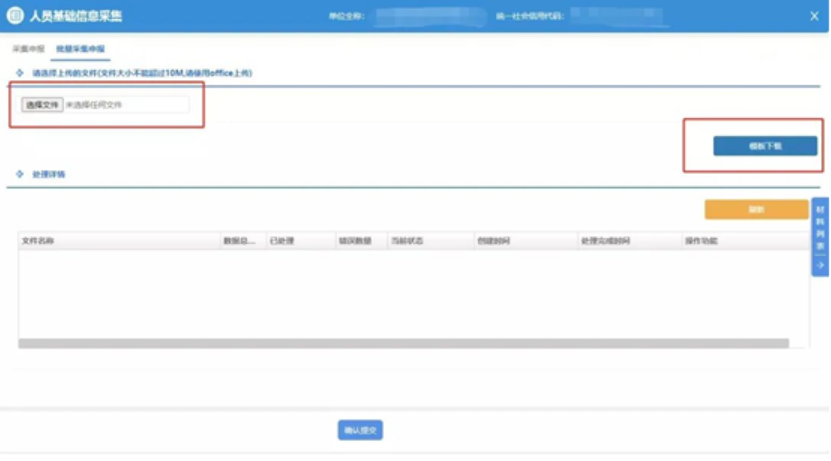Switch to the 采集申报 tab
The height and width of the screenshot is (461, 831).
(29, 49)
